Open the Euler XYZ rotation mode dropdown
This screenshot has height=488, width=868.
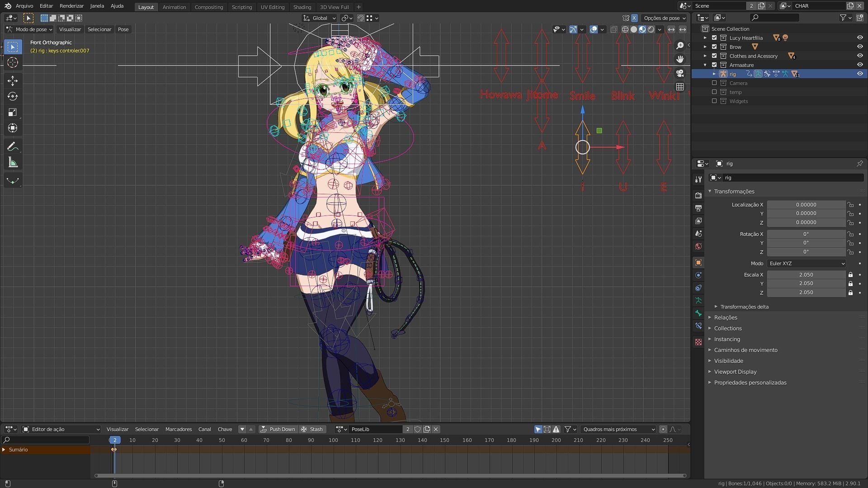pyautogui.click(x=806, y=263)
